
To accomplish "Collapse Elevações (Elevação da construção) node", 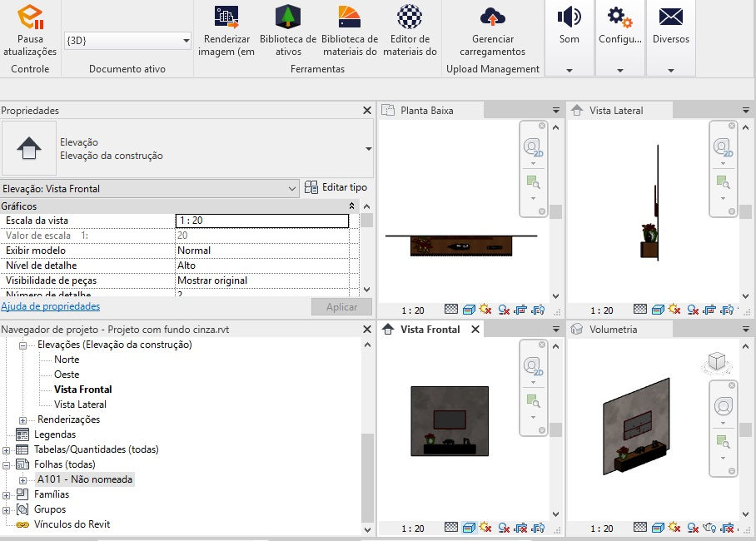I will click(22, 345).
